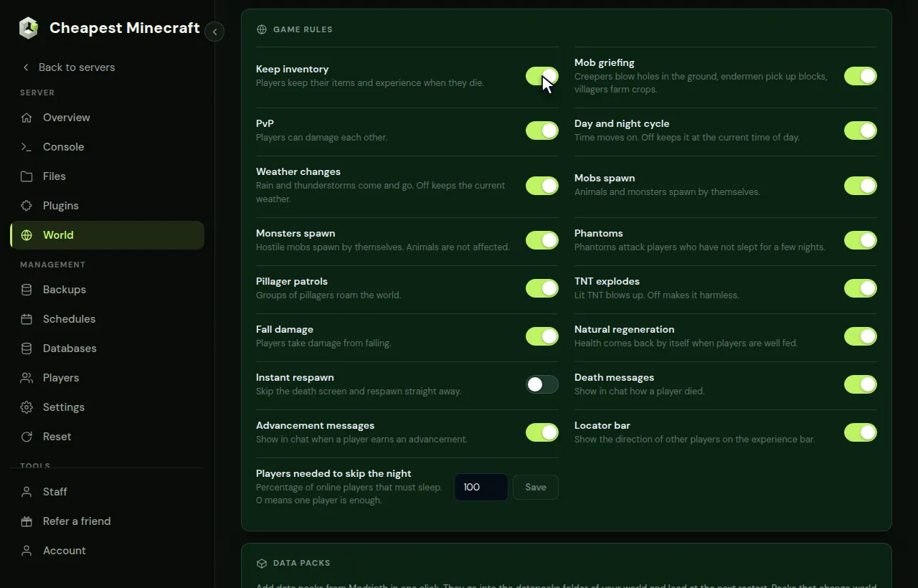
Task: Disable Death messages toggle
Action: pos(861,384)
